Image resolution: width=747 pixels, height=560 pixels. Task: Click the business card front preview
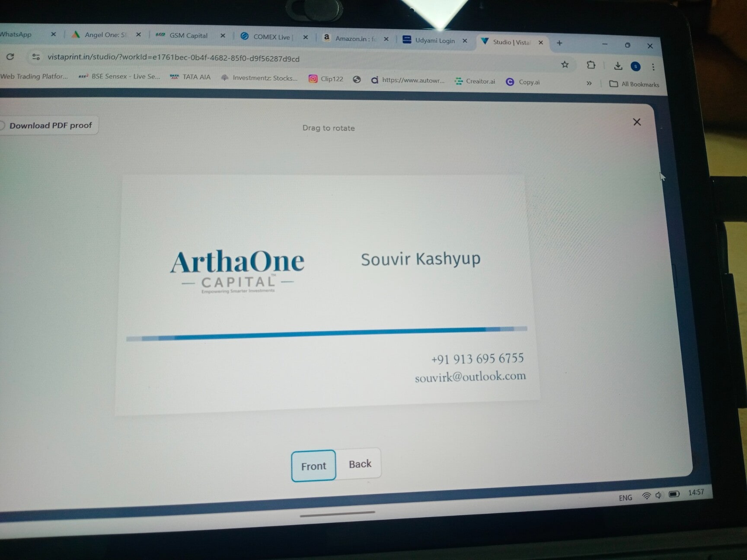(326, 294)
